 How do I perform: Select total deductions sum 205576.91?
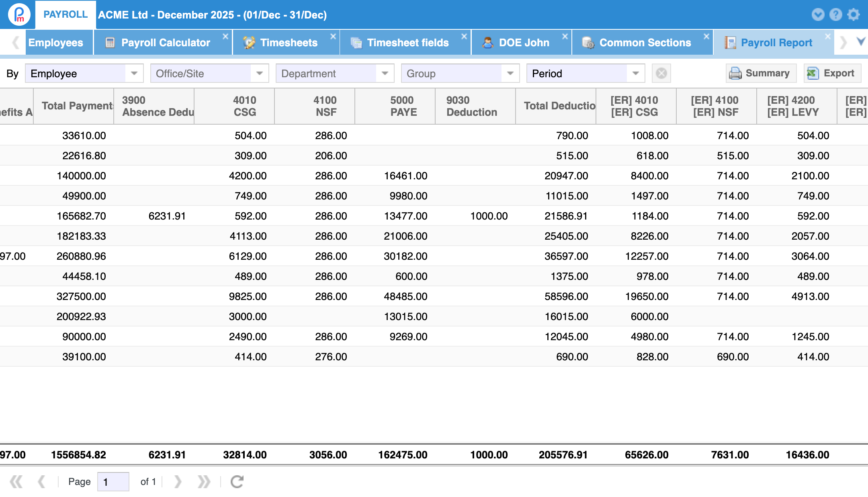[x=563, y=455]
